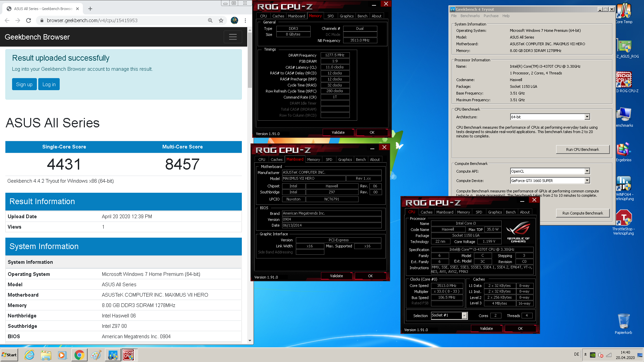The image size is (644, 362).
Task: Open the Geekbench 4 Help menu
Action: point(506,16)
